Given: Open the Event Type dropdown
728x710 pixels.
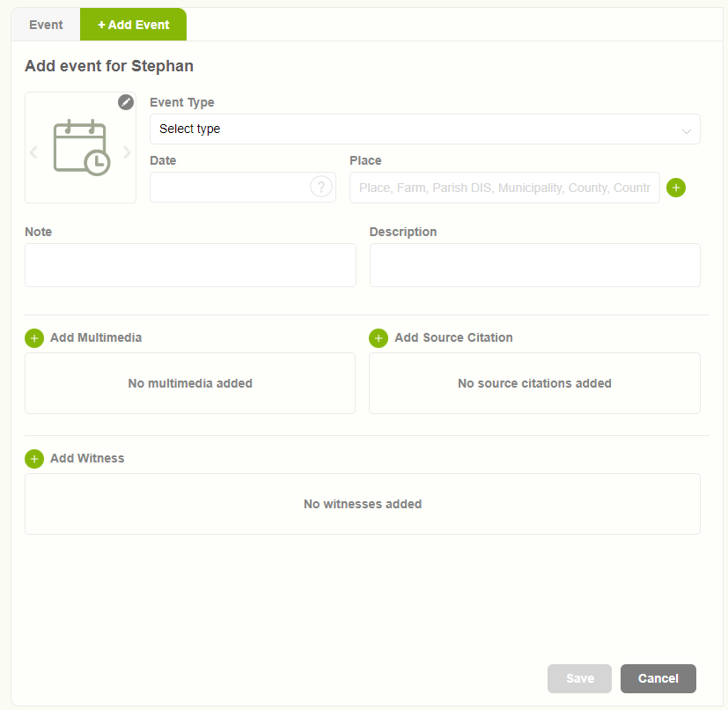Looking at the screenshot, I should [424, 129].
